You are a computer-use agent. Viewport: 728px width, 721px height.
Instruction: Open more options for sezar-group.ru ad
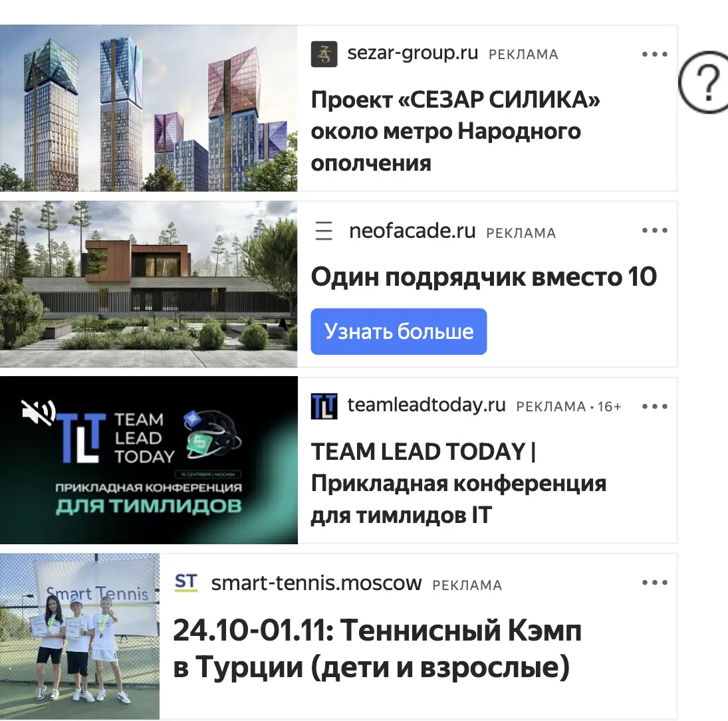[655, 54]
